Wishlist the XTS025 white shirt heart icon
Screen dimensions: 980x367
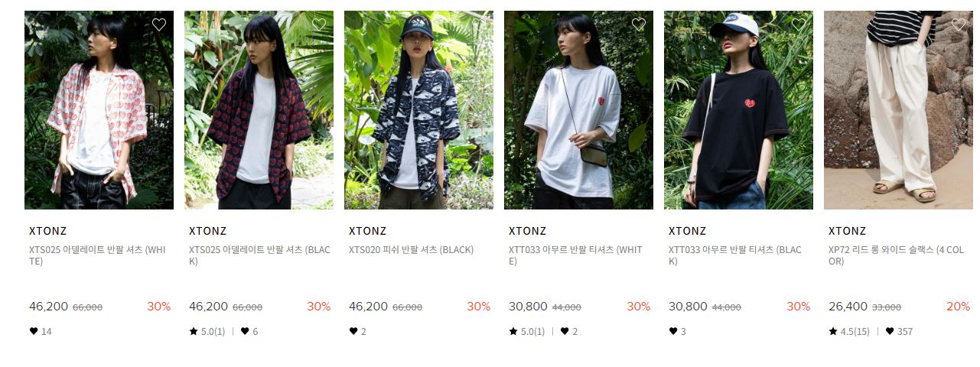[159, 24]
